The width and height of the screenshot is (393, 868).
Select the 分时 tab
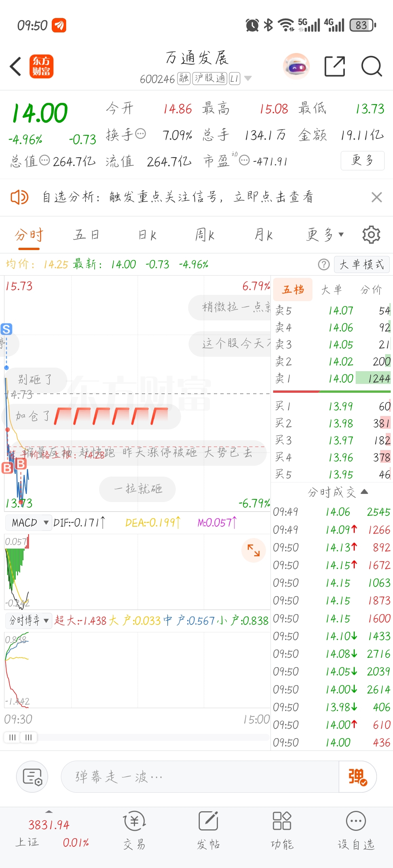click(29, 235)
